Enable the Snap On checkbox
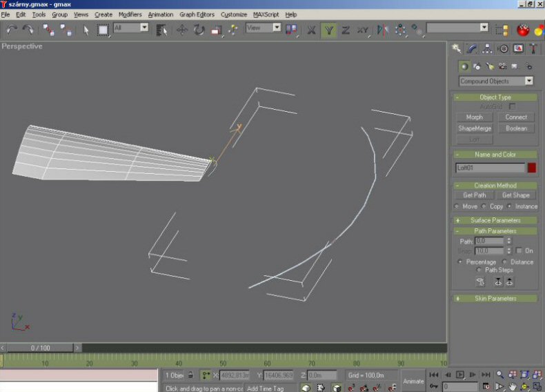Screen dimensions: 545x392 pyautogui.click(x=519, y=251)
